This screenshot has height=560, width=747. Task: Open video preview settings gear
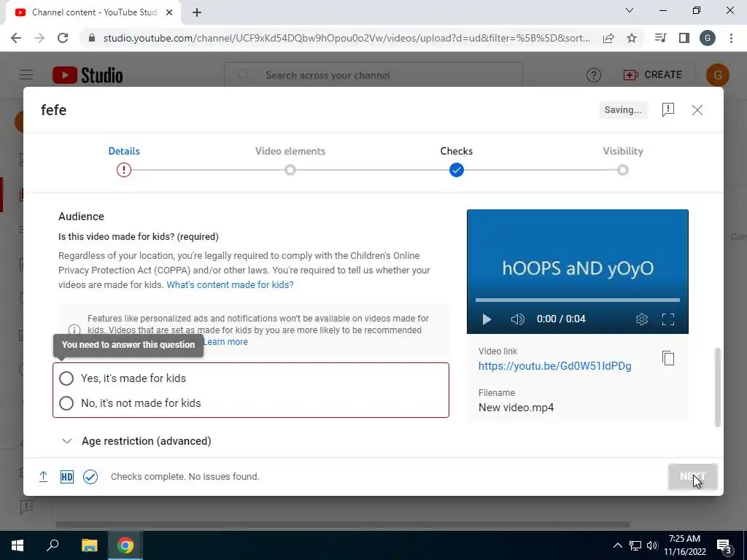point(642,319)
